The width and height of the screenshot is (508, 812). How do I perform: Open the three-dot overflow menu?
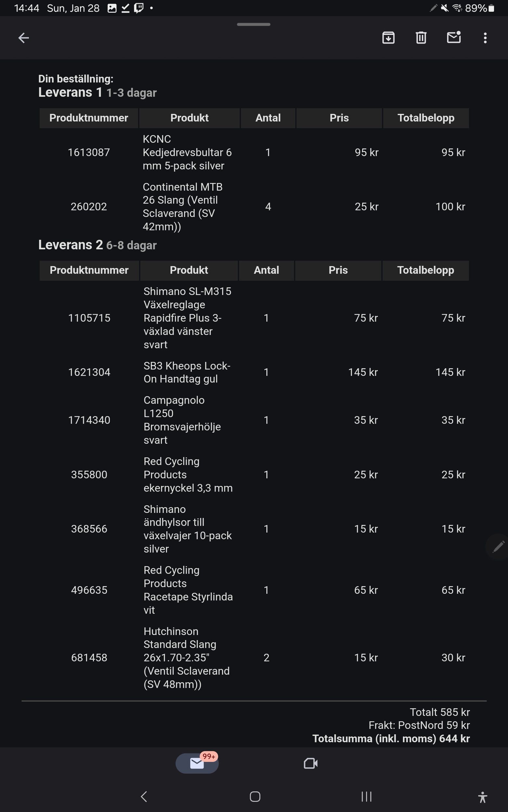(x=485, y=38)
